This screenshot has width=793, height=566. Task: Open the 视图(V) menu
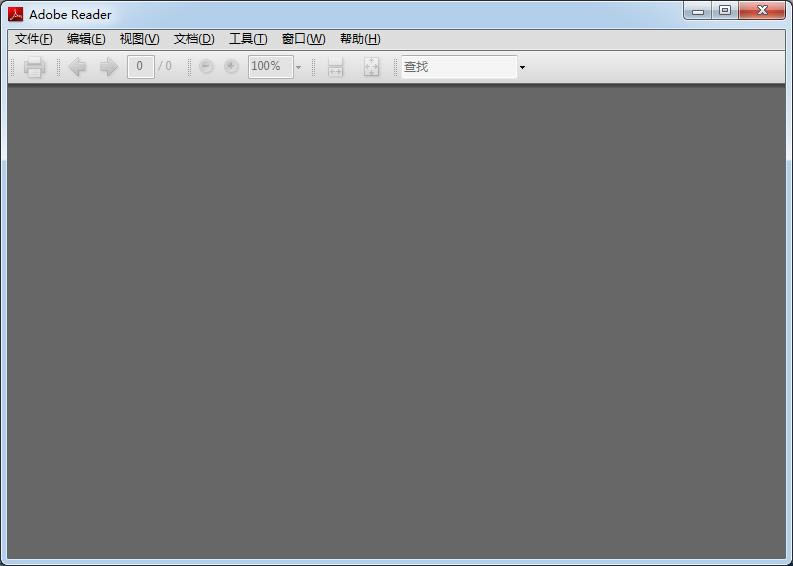(139, 39)
